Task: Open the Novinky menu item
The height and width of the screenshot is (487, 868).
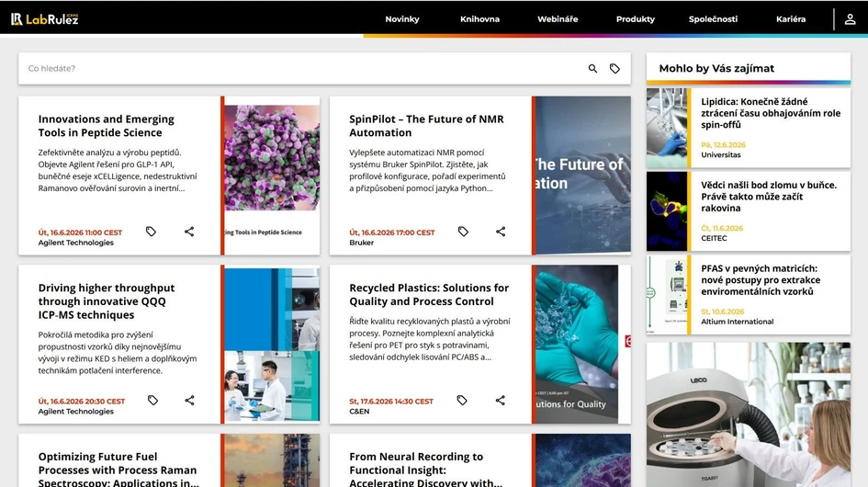Action: (402, 19)
